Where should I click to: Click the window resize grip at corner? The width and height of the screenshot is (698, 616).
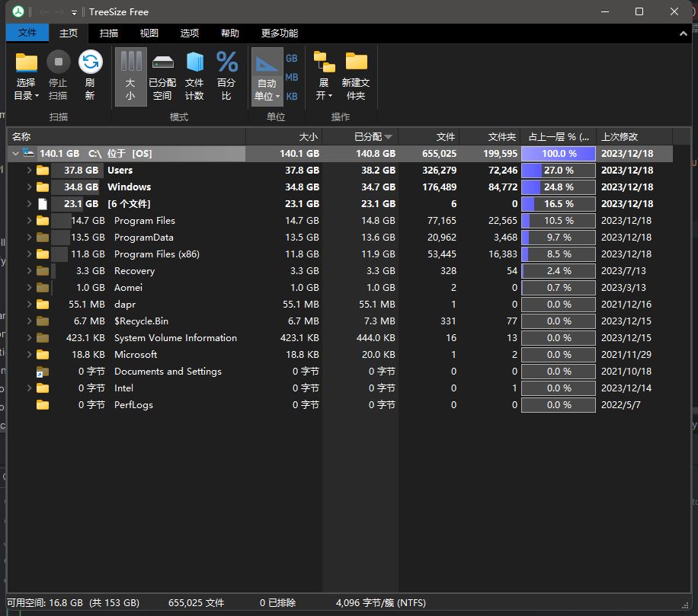click(x=685, y=605)
